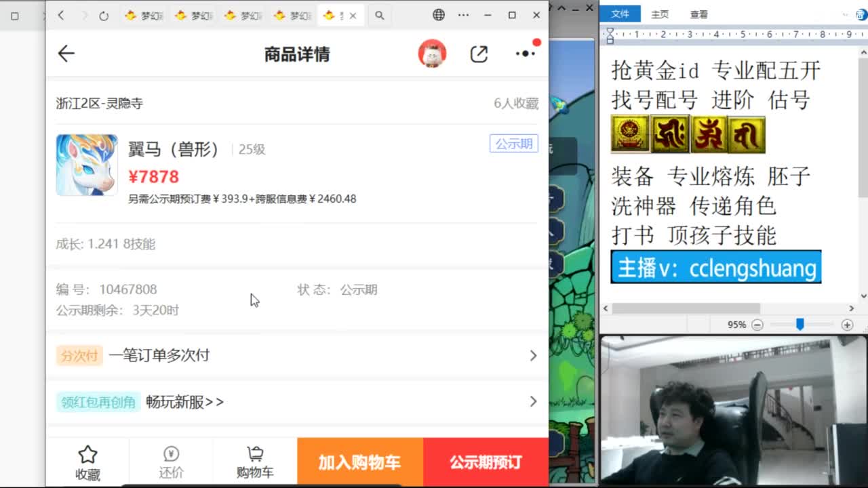This screenshot has width=868, height=488.
Task: Click the 加入购物车 button
Action: [x=360, y=463]
